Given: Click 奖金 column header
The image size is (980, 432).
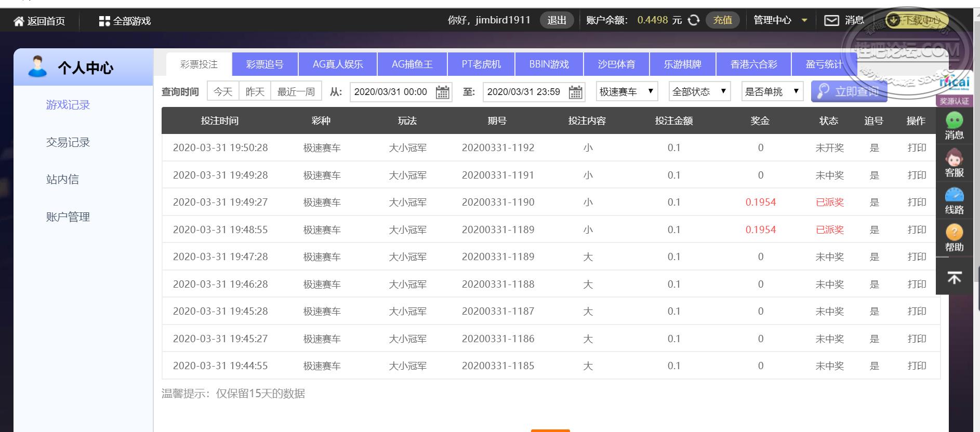Looking at the screenshot, I should click(x=760, y=121).
